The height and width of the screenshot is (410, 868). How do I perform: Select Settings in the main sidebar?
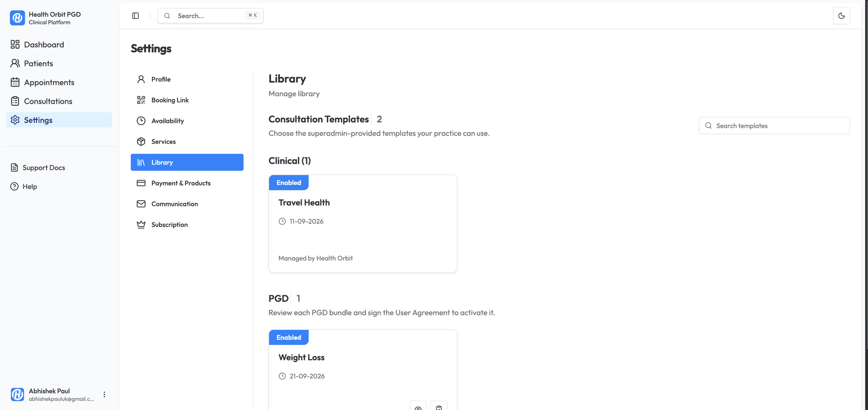point(59,120)
